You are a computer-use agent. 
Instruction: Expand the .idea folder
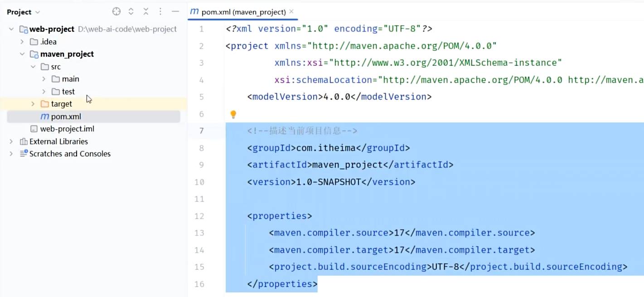pyautogui.click(x=22, y=42)
